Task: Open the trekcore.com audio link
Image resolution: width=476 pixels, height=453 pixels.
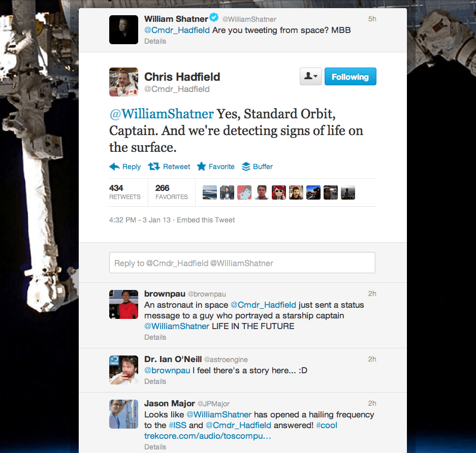Action: point(208,436)
